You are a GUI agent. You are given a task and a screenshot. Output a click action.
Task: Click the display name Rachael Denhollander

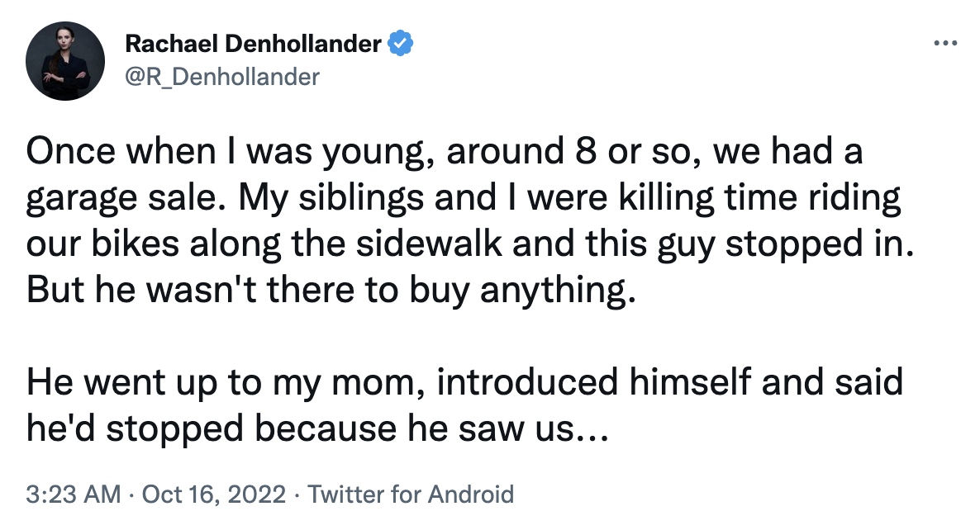[x=255, y=44]
